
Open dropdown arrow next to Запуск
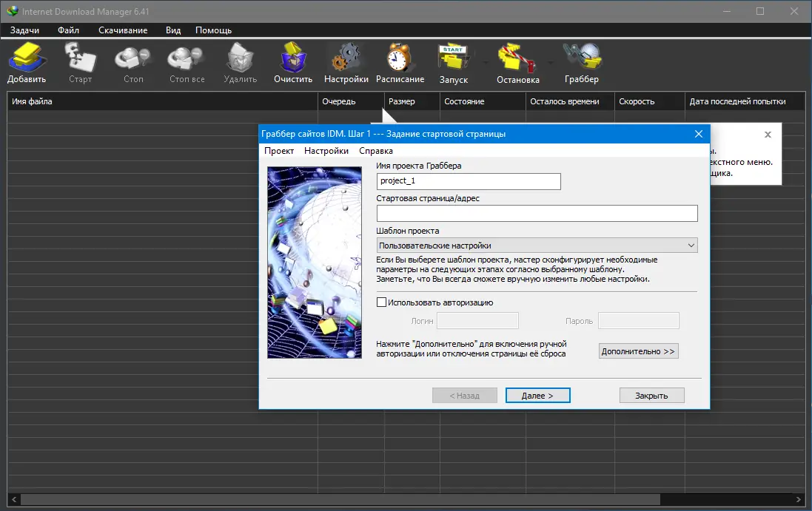[x=486, y=63]
